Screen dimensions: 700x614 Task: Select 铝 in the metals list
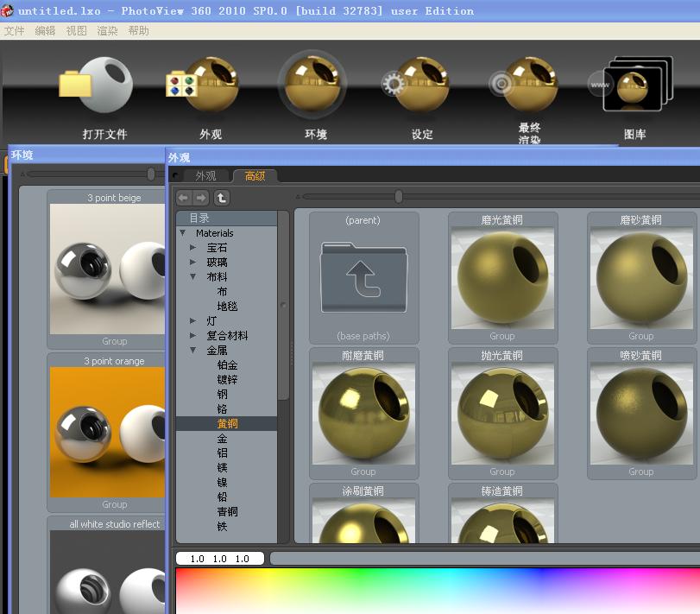coord(222,453)
